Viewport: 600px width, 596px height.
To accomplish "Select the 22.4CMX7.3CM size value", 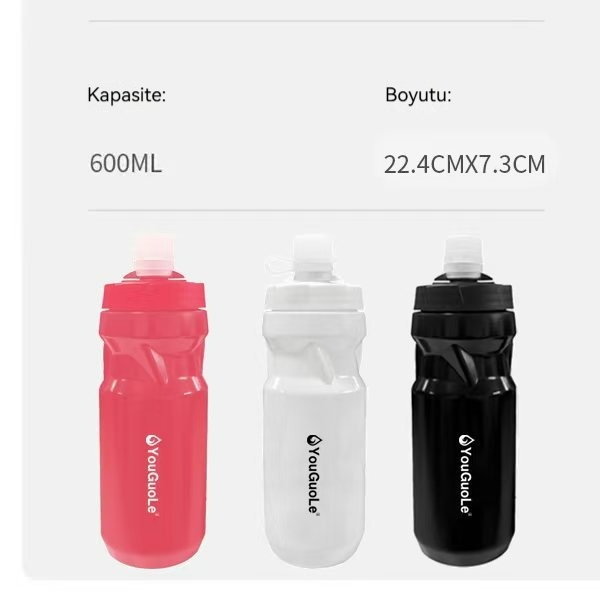I will point(465,164).
